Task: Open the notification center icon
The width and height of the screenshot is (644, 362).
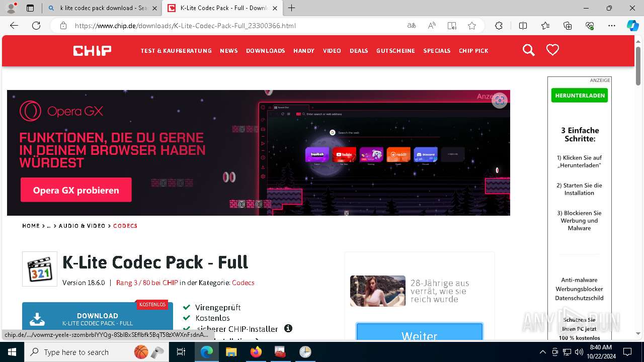Action: pyautogui.click(x=627, y=352)
